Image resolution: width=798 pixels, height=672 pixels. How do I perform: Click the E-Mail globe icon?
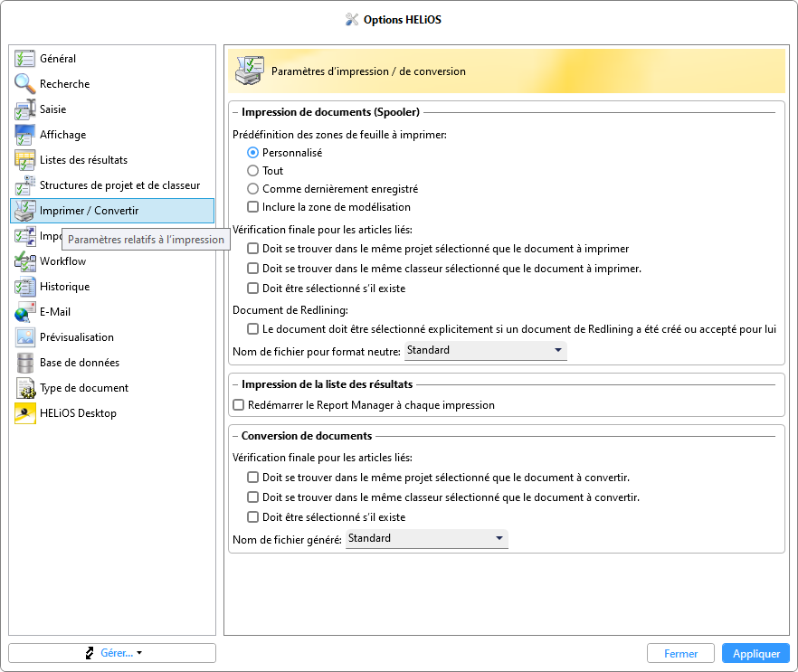(x=24, y=312)
